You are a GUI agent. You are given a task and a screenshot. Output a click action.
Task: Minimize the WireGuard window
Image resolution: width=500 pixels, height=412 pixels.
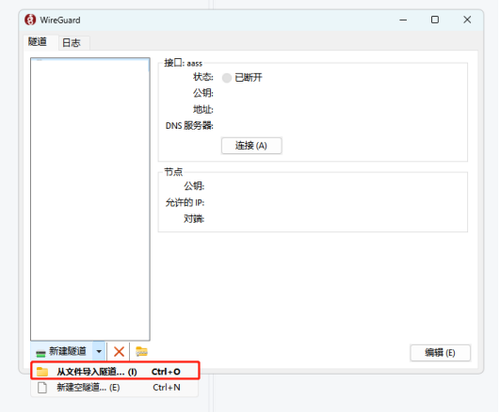(403, 20)
